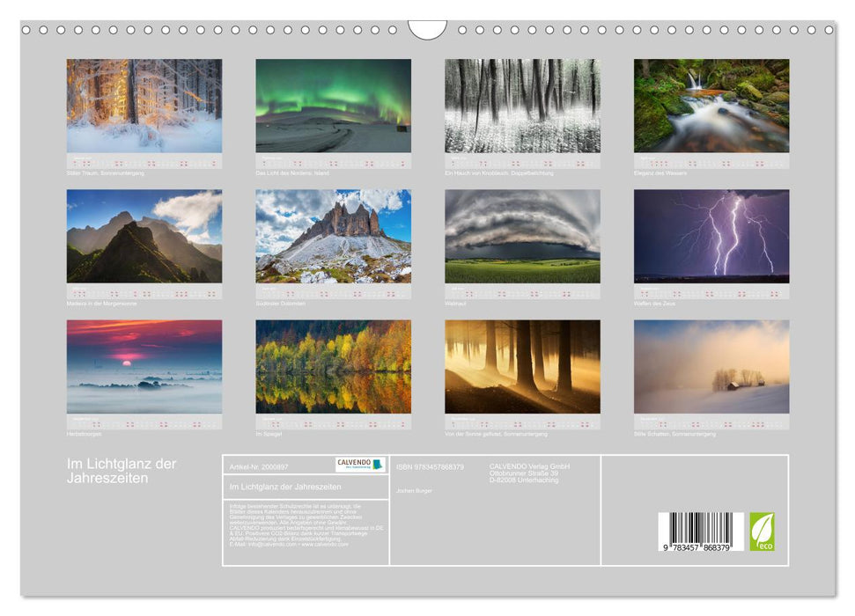
Task: Select the purple lightning bolts photo
Action: point(711,236)
